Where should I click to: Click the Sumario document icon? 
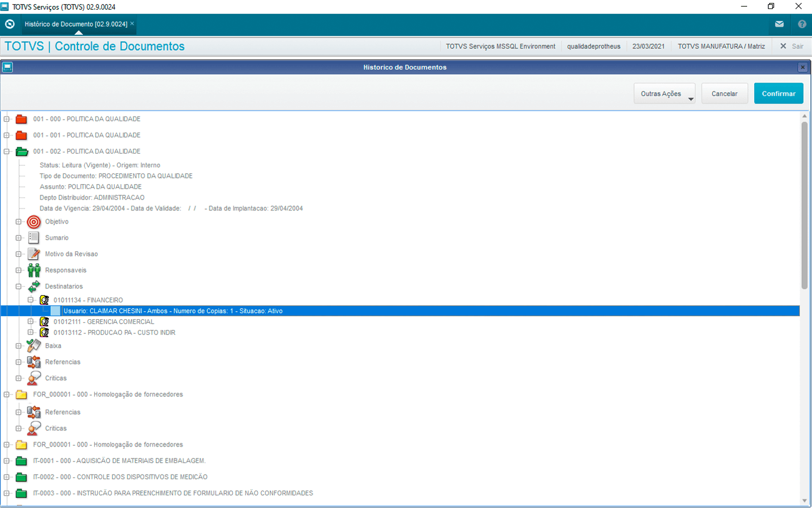tap(34, 238)
